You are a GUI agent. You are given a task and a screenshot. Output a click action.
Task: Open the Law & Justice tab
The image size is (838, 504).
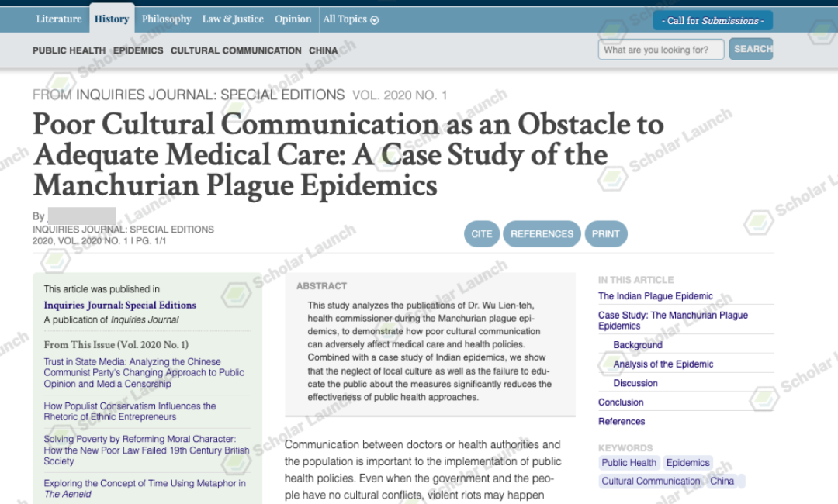pyautogui.click(x=233, y=19)
